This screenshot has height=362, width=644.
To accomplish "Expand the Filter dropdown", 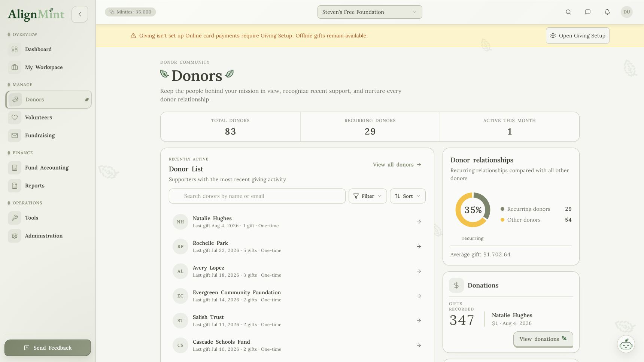I will 368,196.
